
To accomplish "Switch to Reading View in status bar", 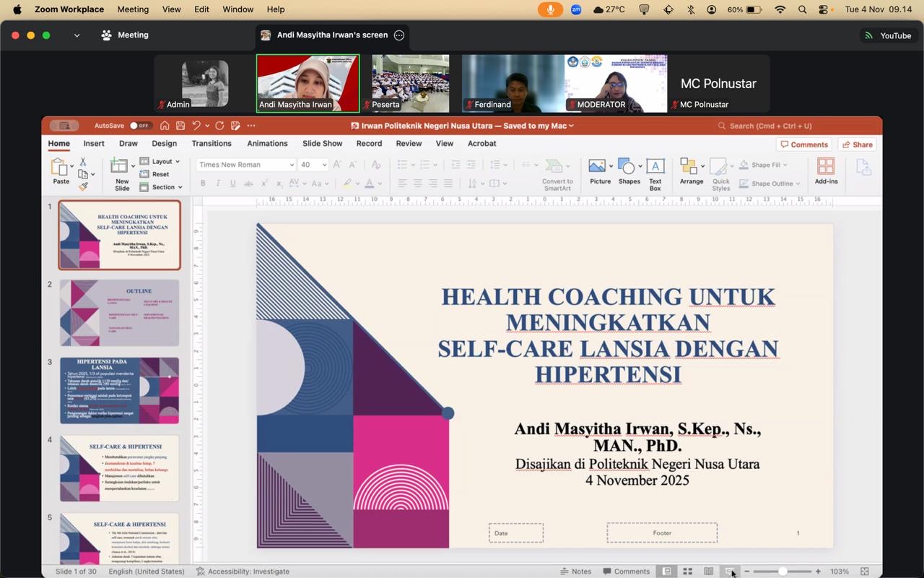I will tap(709, 571).
